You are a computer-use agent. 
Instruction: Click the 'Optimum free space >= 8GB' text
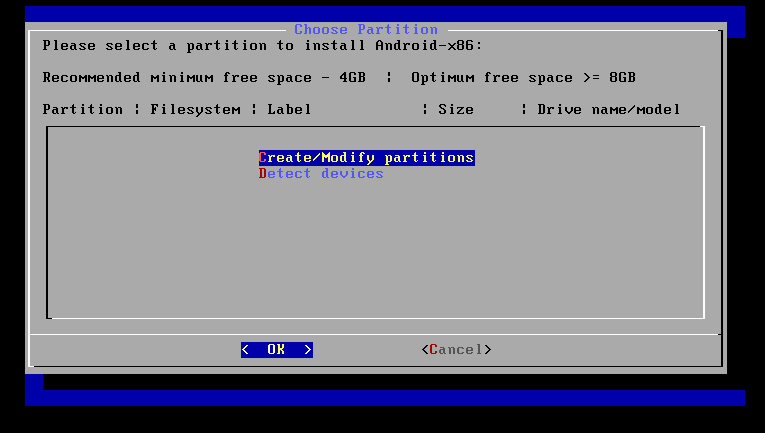[523, 78]
